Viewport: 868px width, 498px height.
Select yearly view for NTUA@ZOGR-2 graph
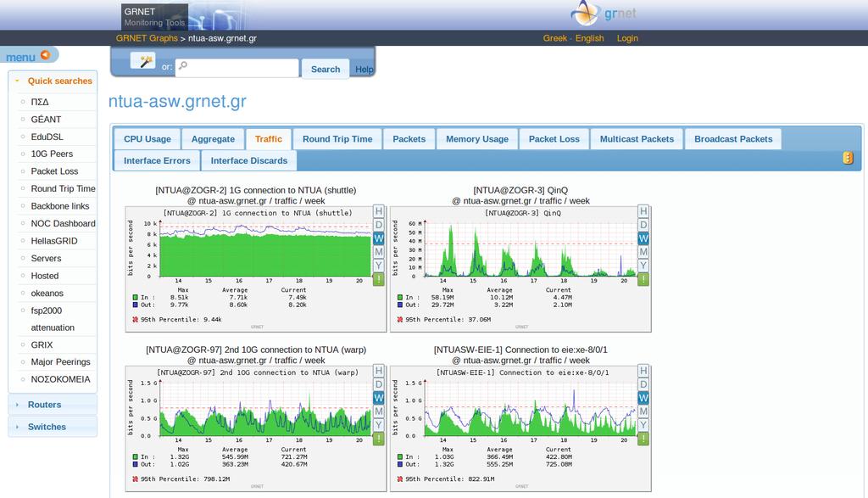pos(379,266)
